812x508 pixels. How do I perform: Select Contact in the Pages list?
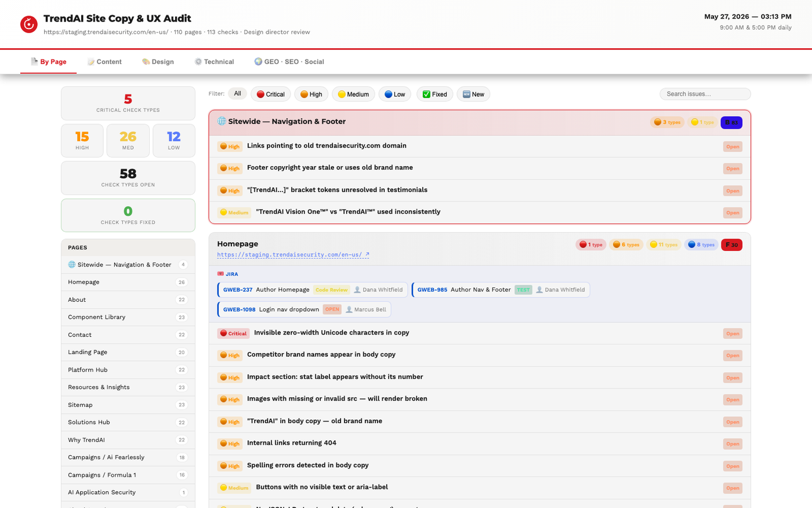[x=128, y=335]
